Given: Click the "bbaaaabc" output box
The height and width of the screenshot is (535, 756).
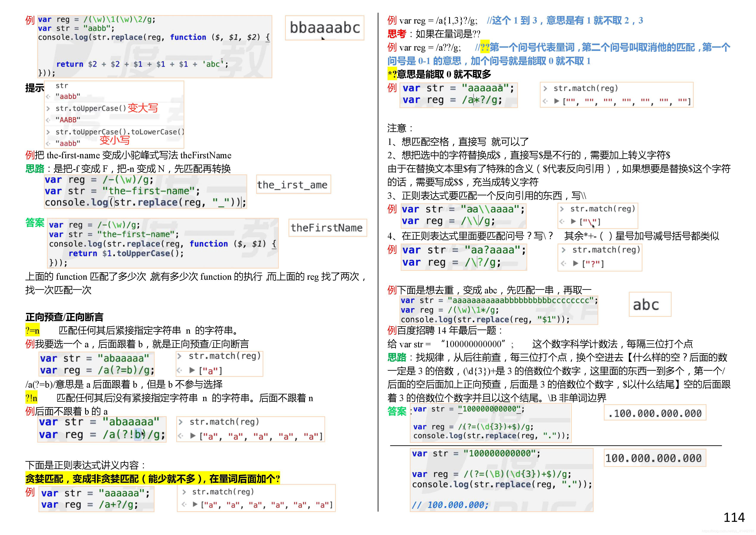Looking at the screenshot, I should [324, 28].
